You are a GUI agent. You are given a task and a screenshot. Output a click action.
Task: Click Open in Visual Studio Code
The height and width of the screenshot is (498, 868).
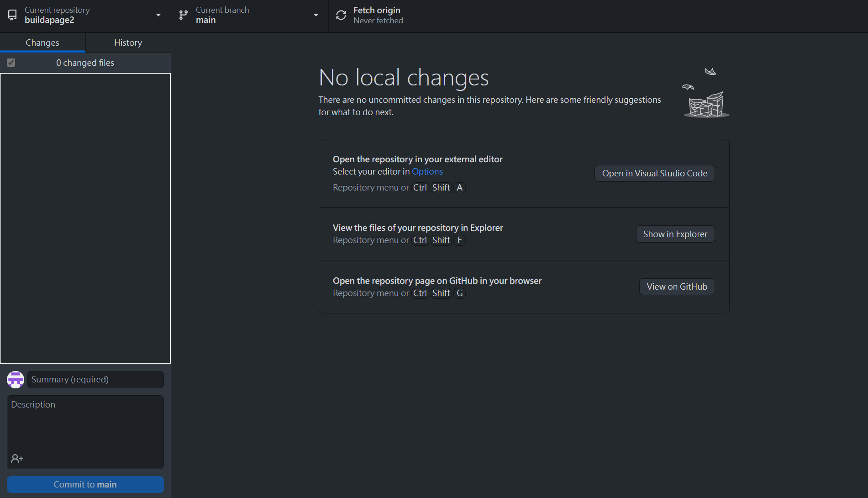point(655,174)
